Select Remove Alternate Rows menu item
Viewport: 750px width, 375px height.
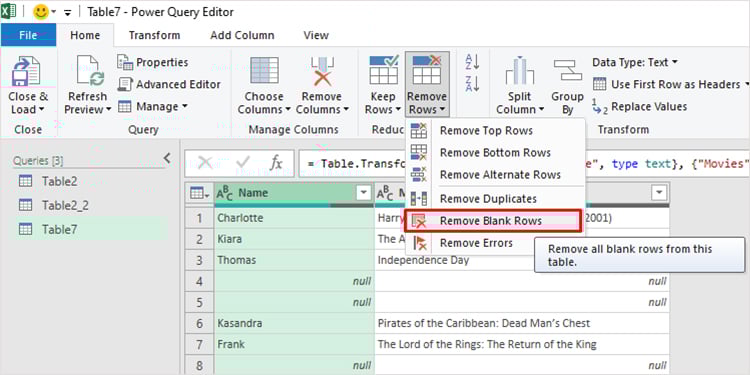pos(495,175)
